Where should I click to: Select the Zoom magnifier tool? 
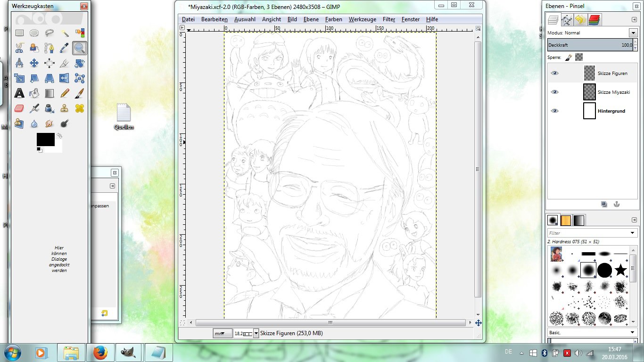click(80, 48)
